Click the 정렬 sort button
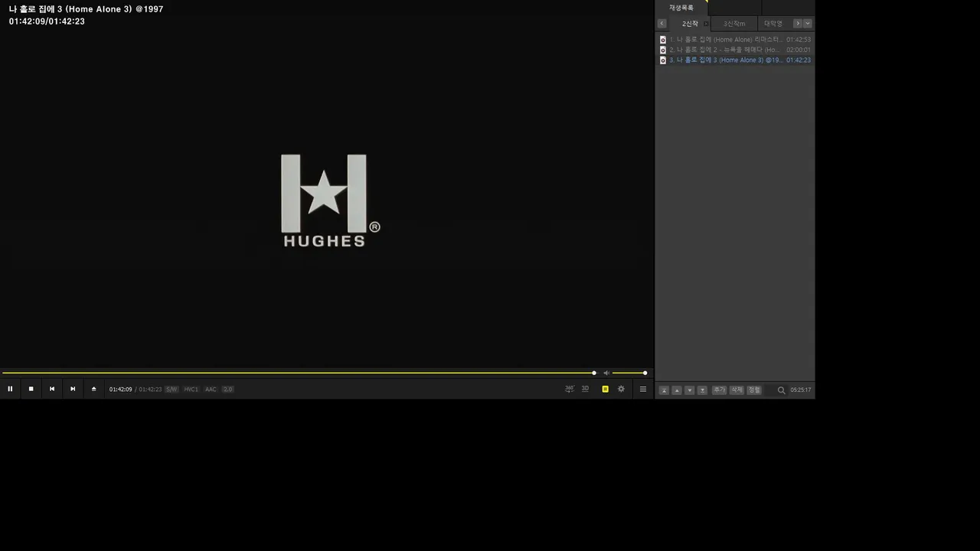This screenshot has height=551, width=980. coord(754,390)
